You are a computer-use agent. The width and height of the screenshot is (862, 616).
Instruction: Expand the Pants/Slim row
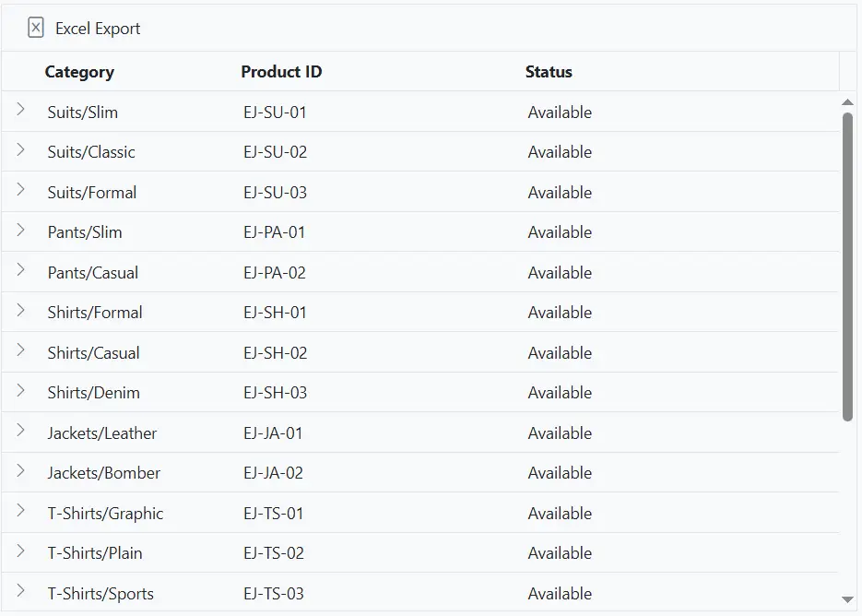(x=20, y=230)
